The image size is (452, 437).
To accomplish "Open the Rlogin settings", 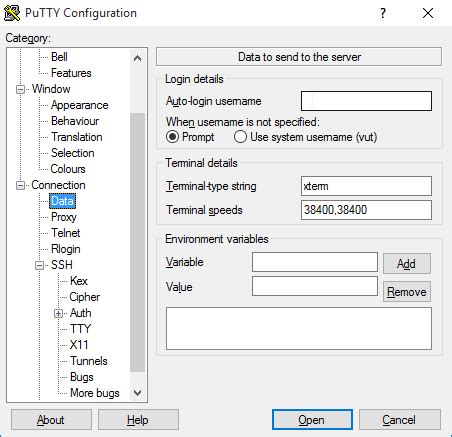I will pos(66,249).
